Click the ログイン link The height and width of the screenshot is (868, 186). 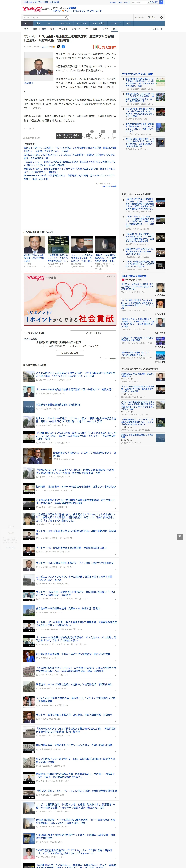[x=57, y=11]
